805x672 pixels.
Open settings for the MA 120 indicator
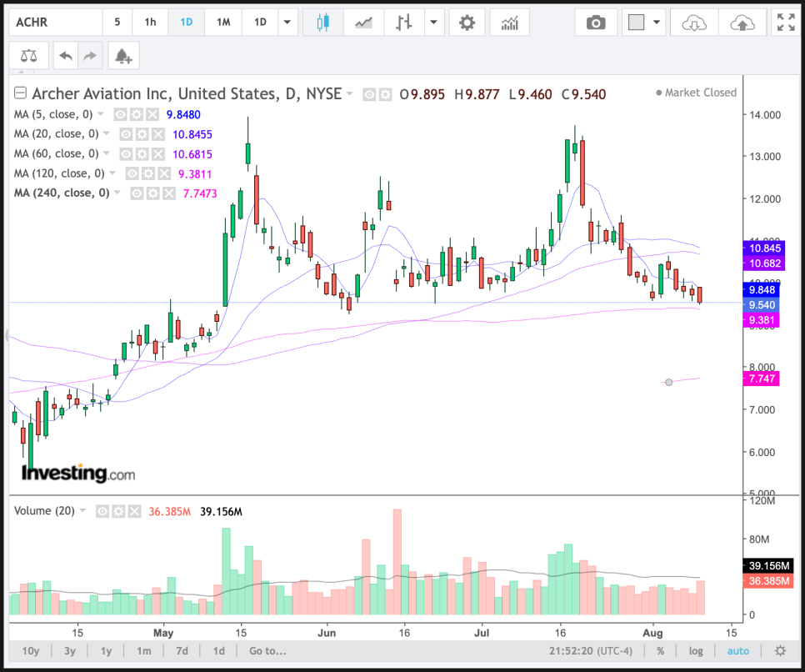pyautogui.click(x=148, y=173)
